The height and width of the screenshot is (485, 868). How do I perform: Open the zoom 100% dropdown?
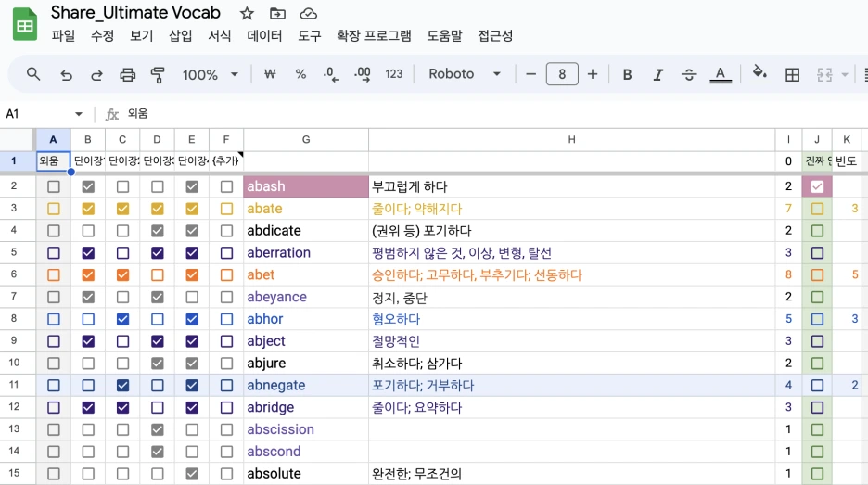click(x=211, y=74)
